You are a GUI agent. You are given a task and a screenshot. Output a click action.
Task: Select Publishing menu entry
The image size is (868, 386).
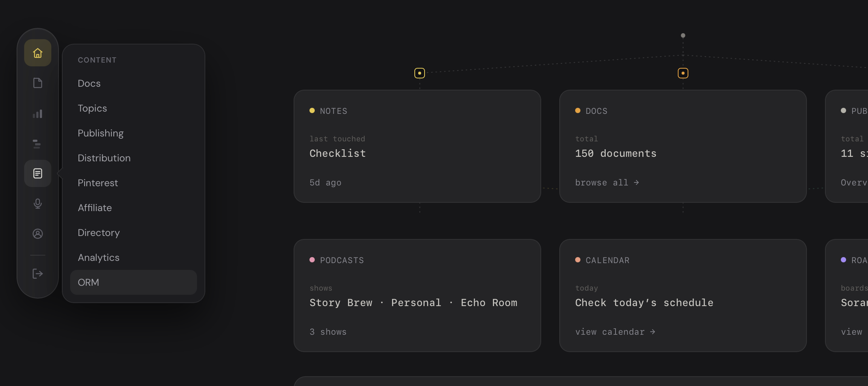tap(134, 133)
